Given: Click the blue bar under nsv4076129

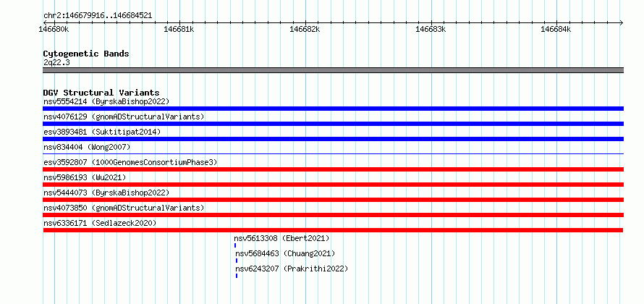Looking at the screenshot, I should pyautogui.click(x=333, y=124).
